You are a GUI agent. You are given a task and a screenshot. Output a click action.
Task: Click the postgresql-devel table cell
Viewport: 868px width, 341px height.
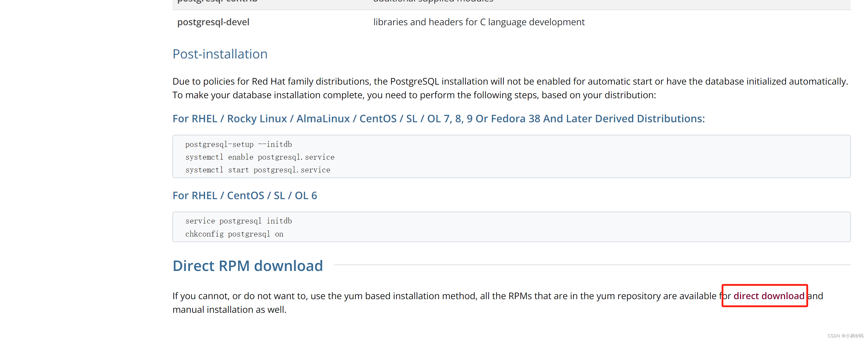(213, 22)
